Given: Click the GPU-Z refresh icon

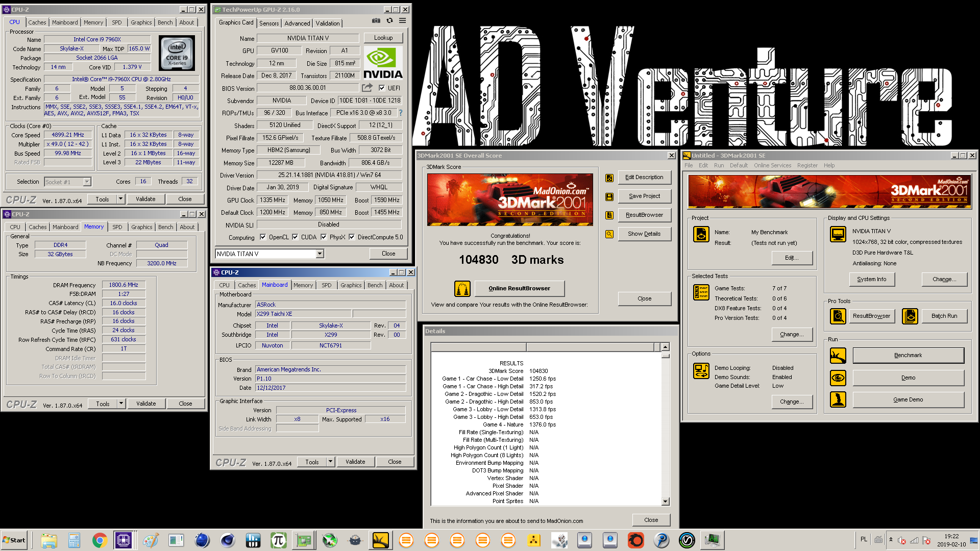Looking at the screenshot, I should pyautogui.click(x=389, y=21).
